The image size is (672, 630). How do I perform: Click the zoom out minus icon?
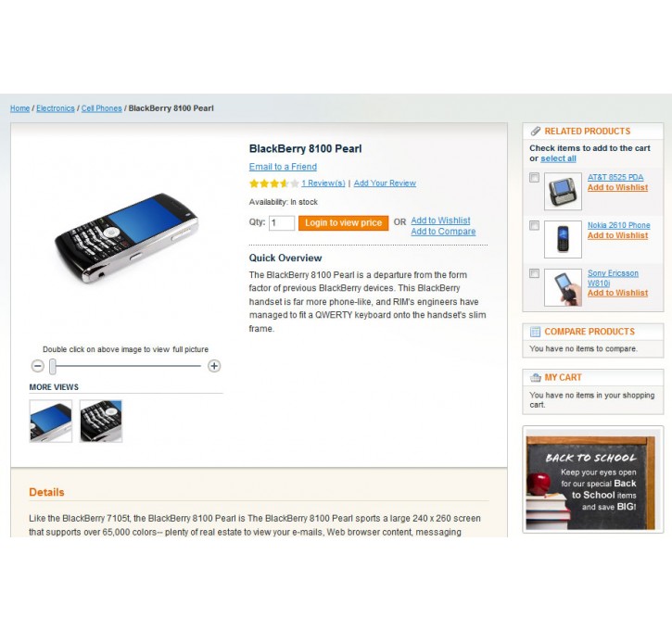[38, 366]
